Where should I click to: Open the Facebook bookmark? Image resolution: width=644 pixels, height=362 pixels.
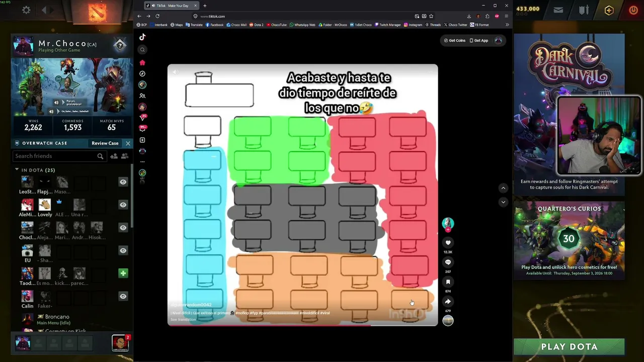[214, 25]
